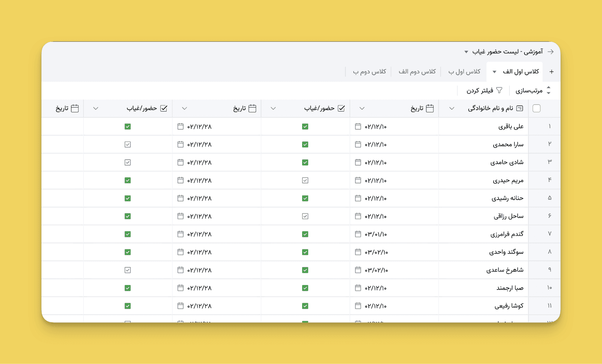Image resolution: width=602 pixels, height=364 pixels.
Task: Click the فیلتر کردن button
Action: (x=480, y=91)
